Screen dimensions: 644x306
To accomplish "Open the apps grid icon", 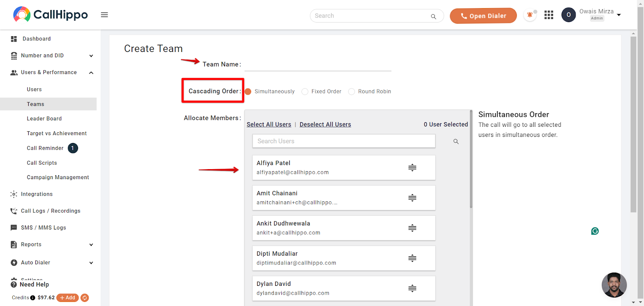I will pyautogui.click(x=549, y=15).
